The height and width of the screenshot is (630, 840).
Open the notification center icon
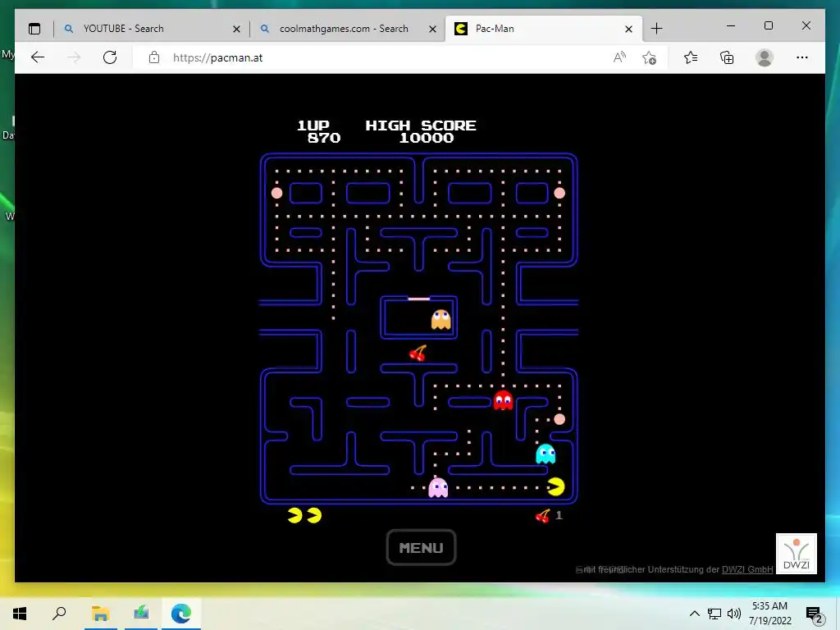click(813, 614)
